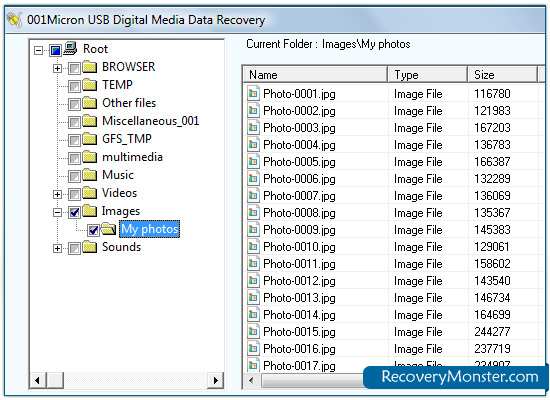This screenshot has height=400, width=550.
Task: Click the image icon for Photo-0001.jpg
Action: [x=253, y=94]
